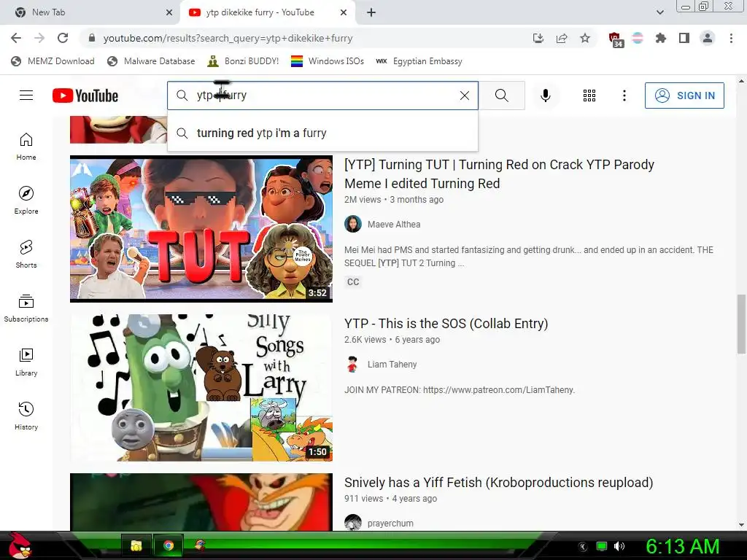This screenshot has width=747, height=560.
Task: Reload the YouTube page
Action: [63, 38]
